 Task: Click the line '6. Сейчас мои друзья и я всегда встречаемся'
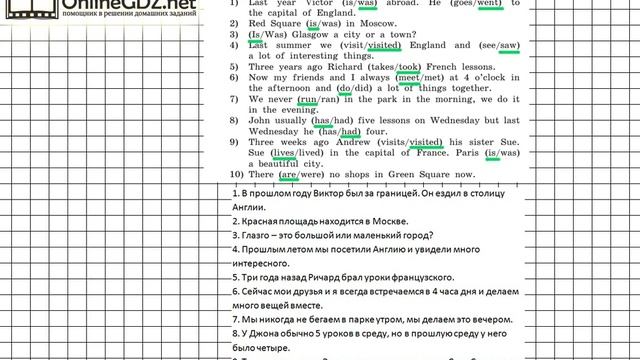coord(328,292)
